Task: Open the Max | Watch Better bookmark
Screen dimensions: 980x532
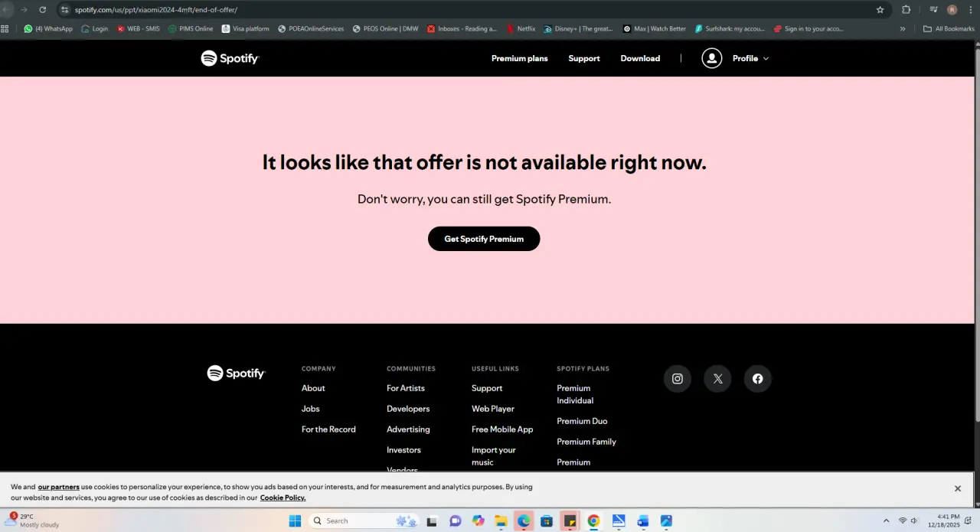Action: [x=655, y=28]
